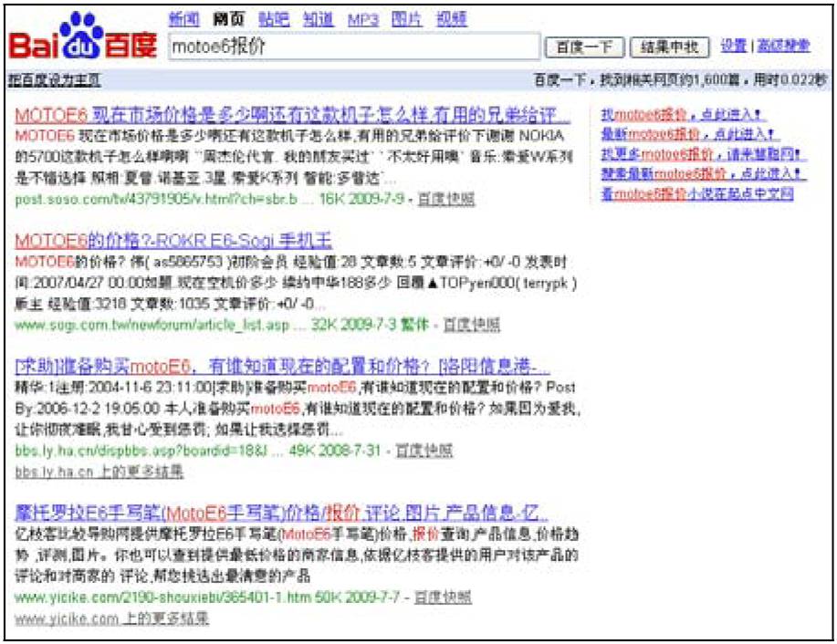Image resolution: width=837 pixels, height=644 pixels.
Task: Click the result count text 找到相关网页约1,600篇
Action: 671,80
